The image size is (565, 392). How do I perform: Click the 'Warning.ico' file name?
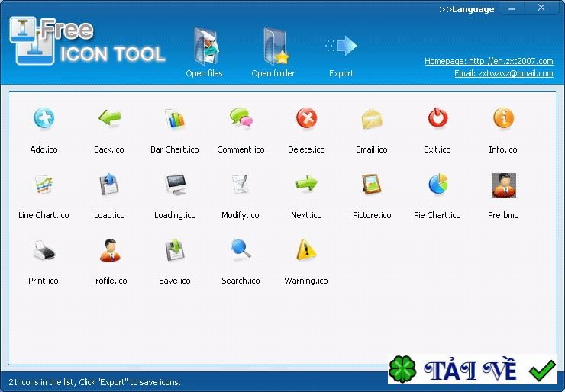pos(306,281)
